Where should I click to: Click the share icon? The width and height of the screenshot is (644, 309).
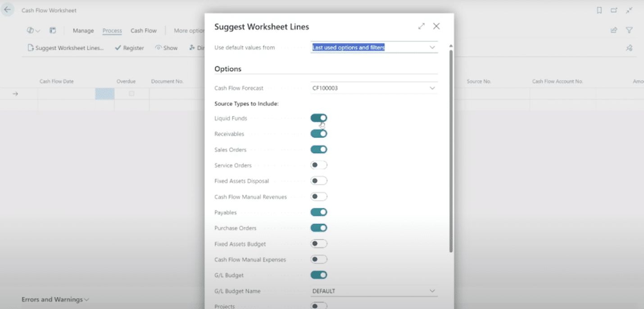point(613,30)
